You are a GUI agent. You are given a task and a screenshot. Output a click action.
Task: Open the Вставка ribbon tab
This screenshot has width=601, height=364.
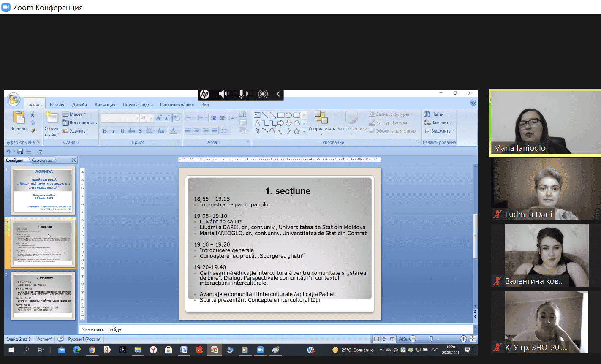[57, 105]
